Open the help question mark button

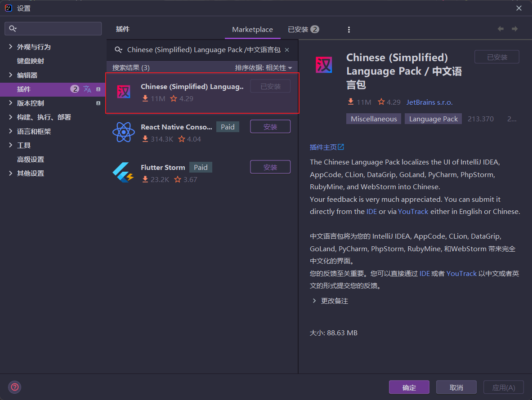point(15,387)
